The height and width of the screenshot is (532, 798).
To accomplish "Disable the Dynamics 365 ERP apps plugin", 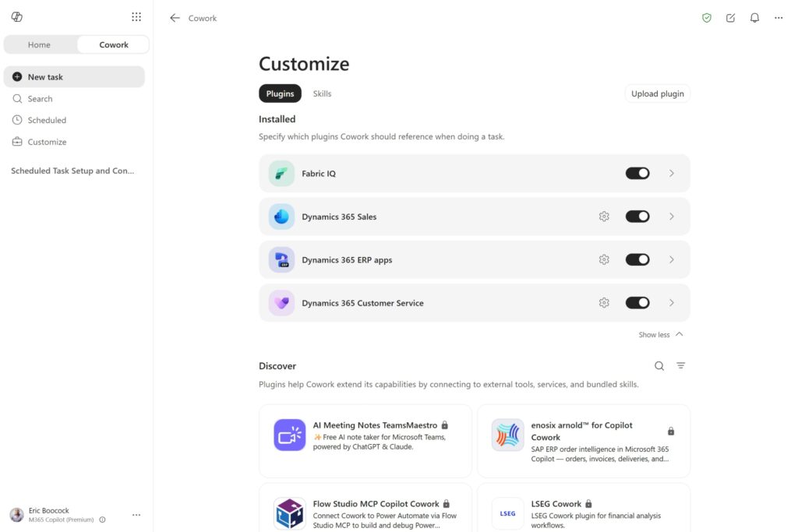I will [x=637, y=260].
